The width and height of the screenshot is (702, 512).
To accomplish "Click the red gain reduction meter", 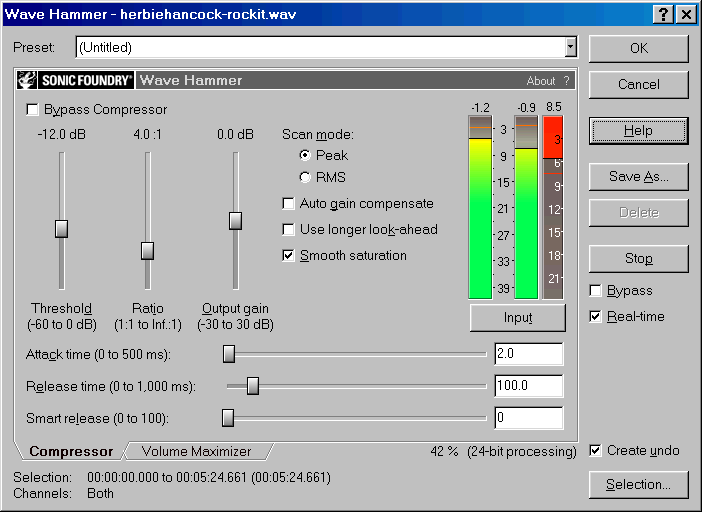I will pos(553,207).
